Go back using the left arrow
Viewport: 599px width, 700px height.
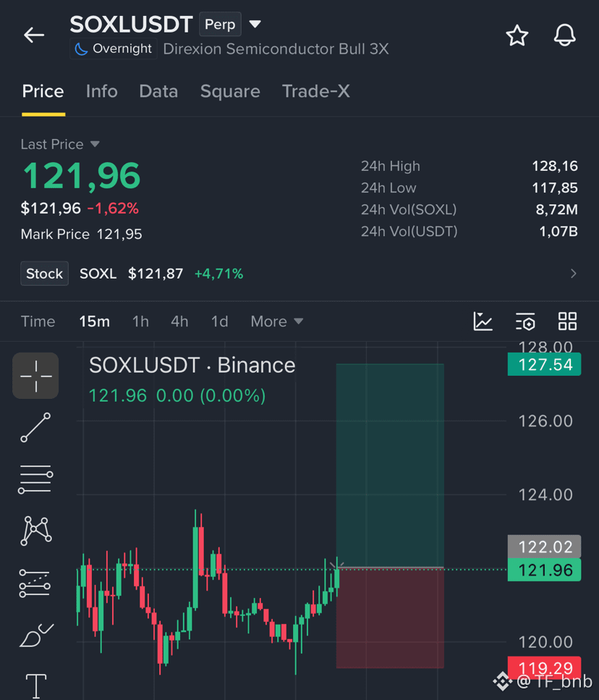coord(34,35)
